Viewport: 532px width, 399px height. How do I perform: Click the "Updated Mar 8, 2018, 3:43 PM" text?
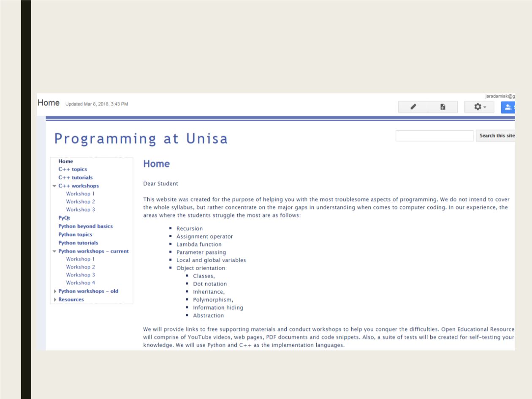97,104
